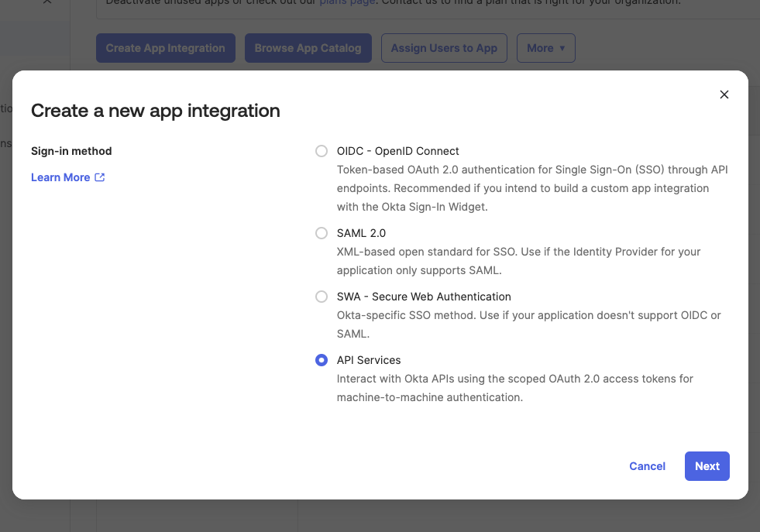Click the external link icon beside Learn More
This screenshot has width=760, height=532.
[99, 177]
